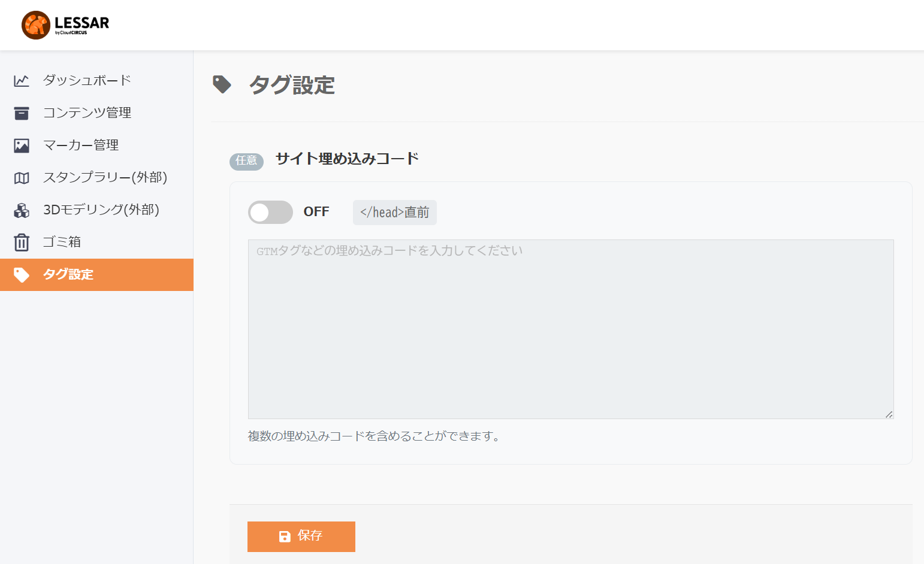This screenshot has height=564, width=924.
Task: Click the サイト埋め込みコード heading
Action: (x=347, y=159)
